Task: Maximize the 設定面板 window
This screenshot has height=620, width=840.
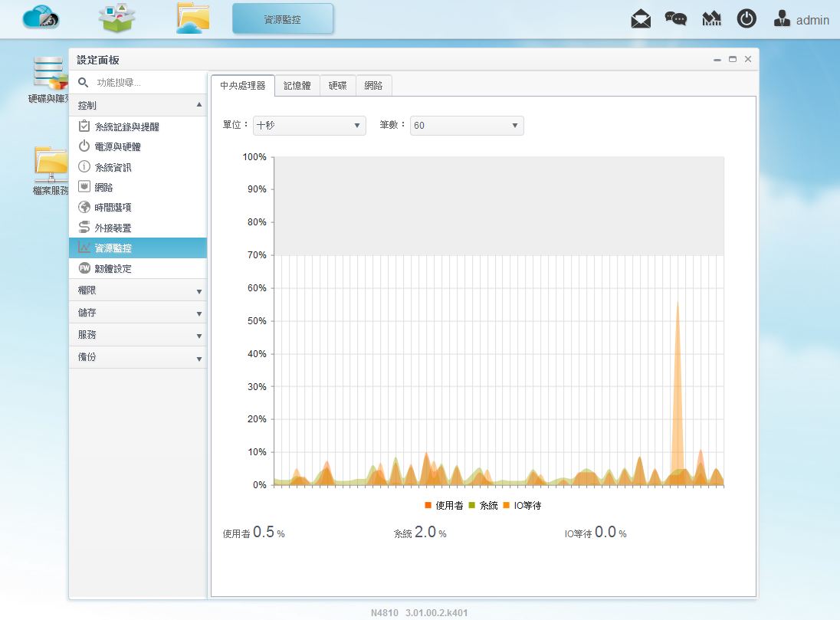Action: (733, 59)
